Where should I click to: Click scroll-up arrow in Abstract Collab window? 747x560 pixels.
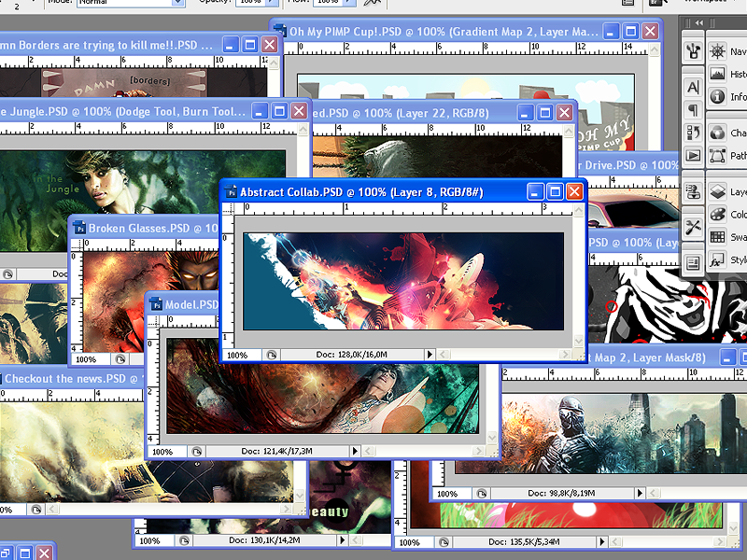[579, 211]
